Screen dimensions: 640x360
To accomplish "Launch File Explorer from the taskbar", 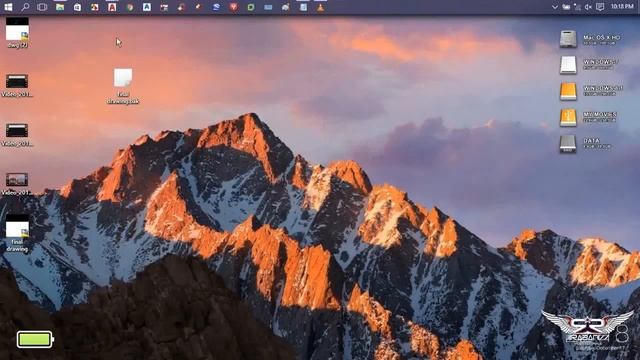I will [x=60, y=7].
